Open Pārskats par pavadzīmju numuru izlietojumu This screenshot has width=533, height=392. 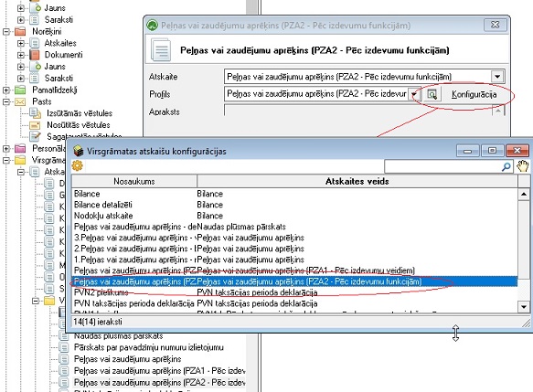tap(148, 347)
